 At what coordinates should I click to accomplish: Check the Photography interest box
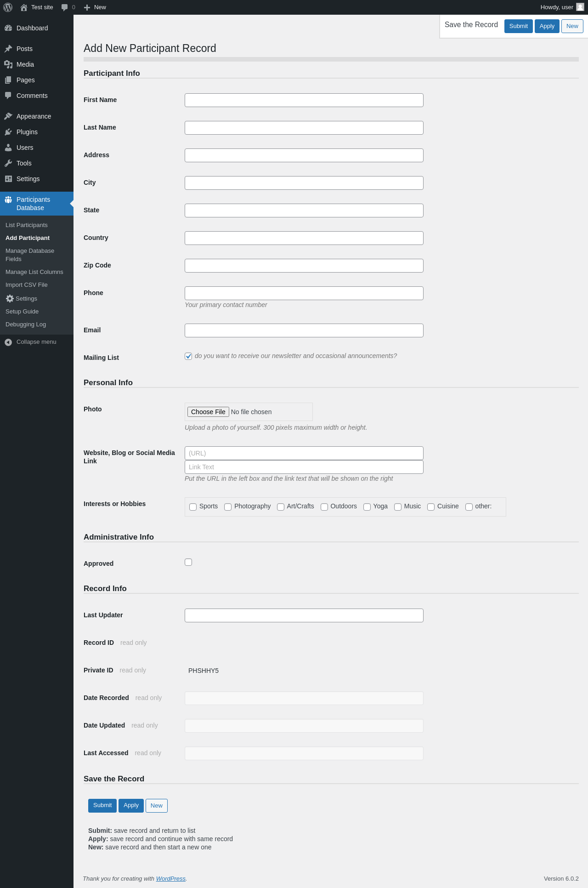228,507
